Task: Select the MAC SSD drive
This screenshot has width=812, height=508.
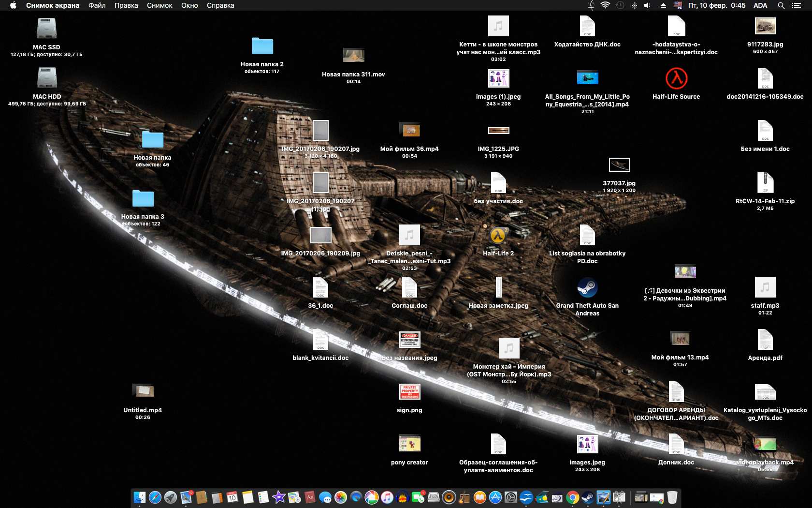Action: point(47,29)
